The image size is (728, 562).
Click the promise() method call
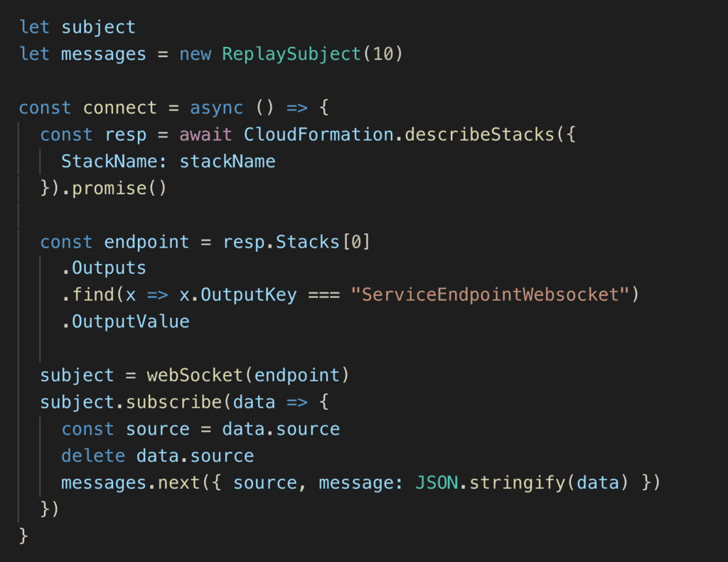click(119, 189)
